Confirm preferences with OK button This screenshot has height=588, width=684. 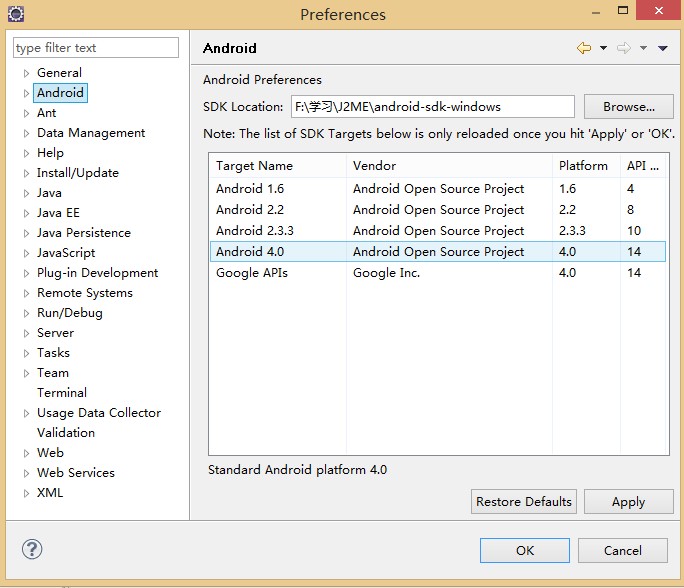click(x=524, y=550)
